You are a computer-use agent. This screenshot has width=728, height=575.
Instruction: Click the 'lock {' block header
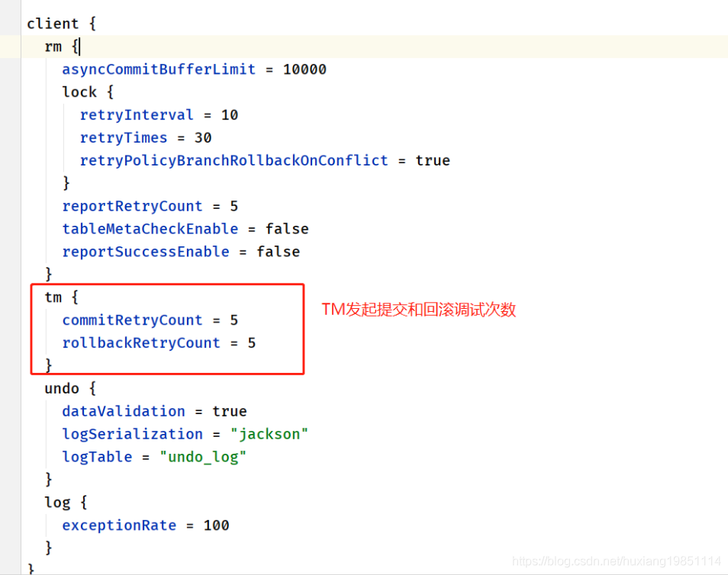[x=88, y=92]
